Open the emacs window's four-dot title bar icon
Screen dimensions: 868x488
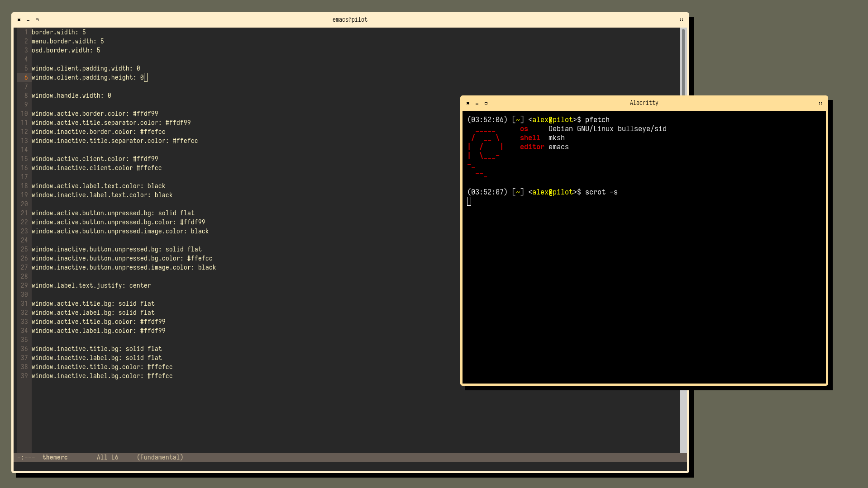point(682,20)
